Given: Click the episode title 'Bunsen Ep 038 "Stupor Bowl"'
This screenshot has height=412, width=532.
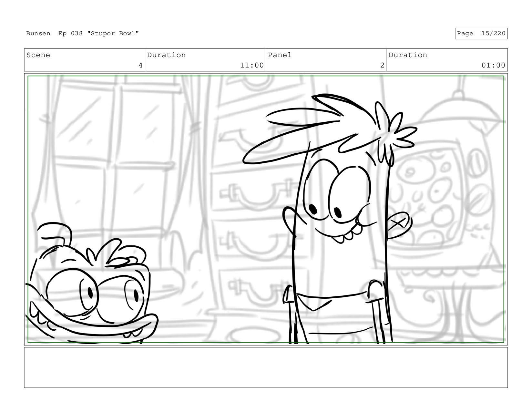Looking at the screenshot, I should pos(83,34).
